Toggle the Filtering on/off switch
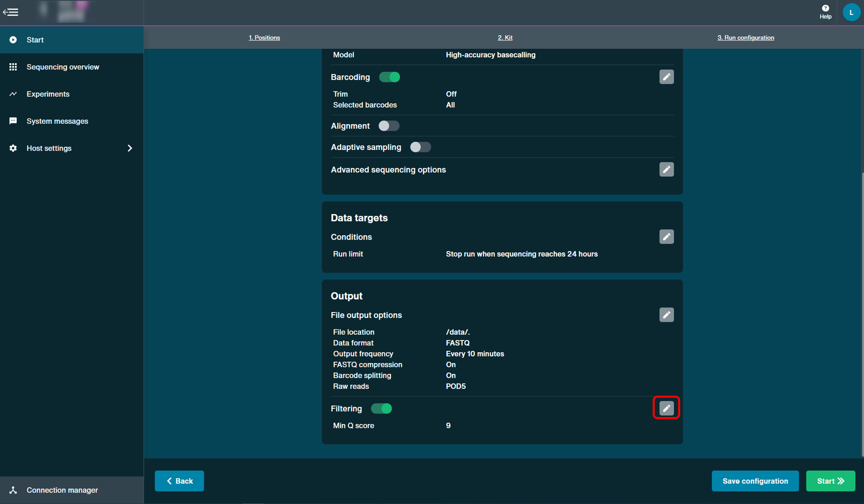This screenshot has width=864, height=504. [381, 409]
